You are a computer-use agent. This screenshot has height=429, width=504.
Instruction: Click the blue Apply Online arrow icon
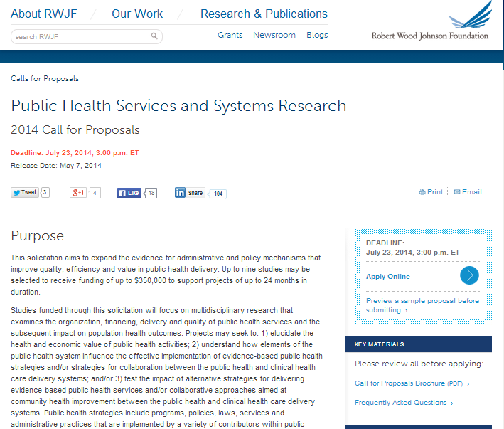point(469,276)
